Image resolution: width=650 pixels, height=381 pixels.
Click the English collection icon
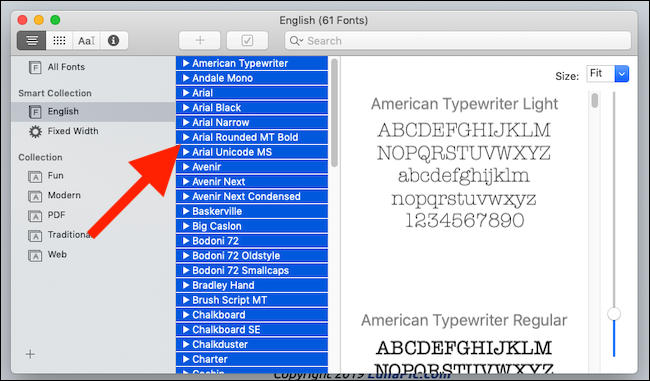[x=35, y=112]
